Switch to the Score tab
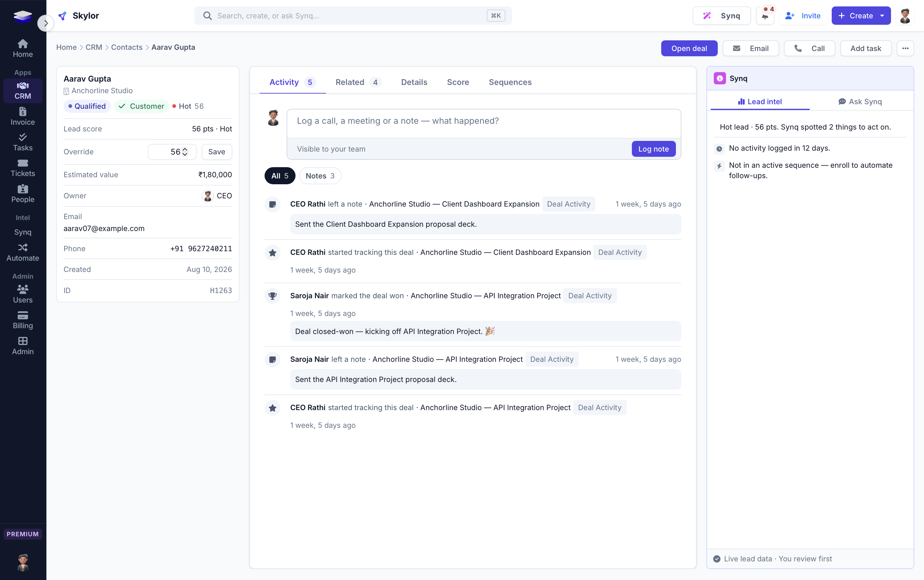 458,82
